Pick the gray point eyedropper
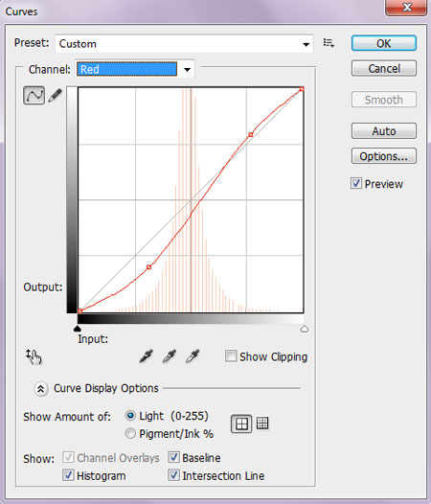The width and height of the screenshot is (431, 504). coord(170,356)
